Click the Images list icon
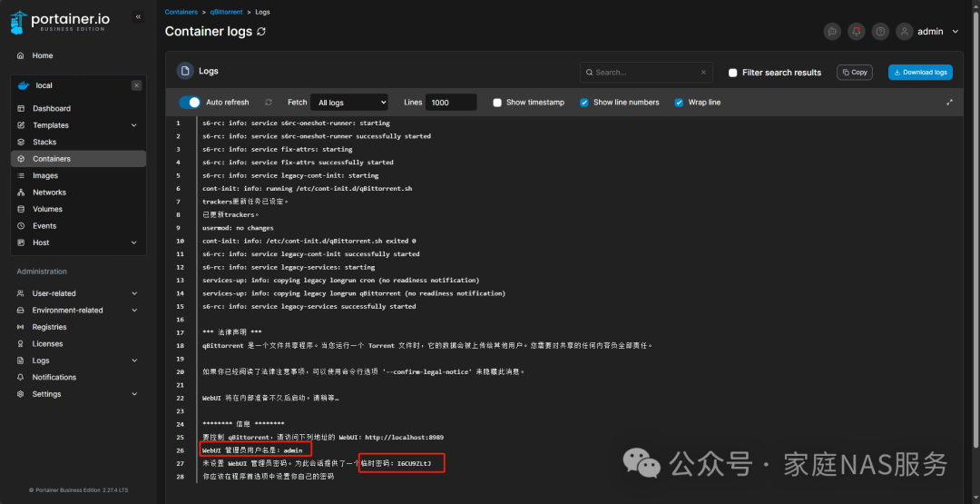Image resolution: width=980 pixels, height=504 pixels. (x=21, y=175)
